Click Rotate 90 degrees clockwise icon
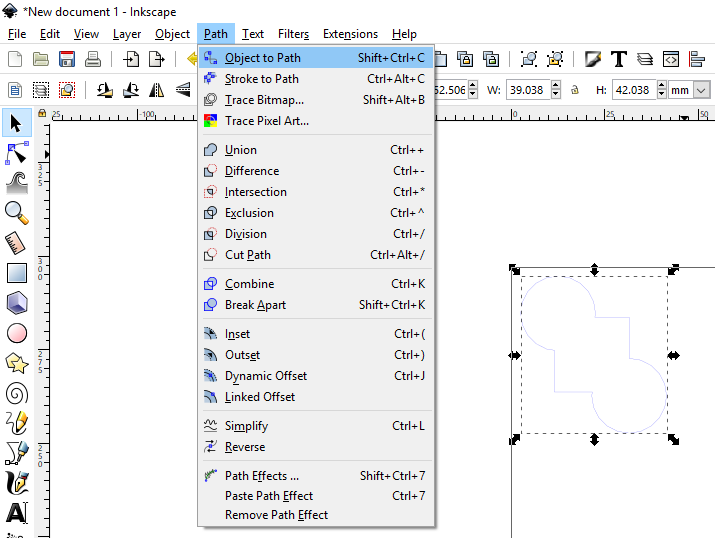Viewport: 715px width, 538px height. pyautogui.click(x=131, y=90)
